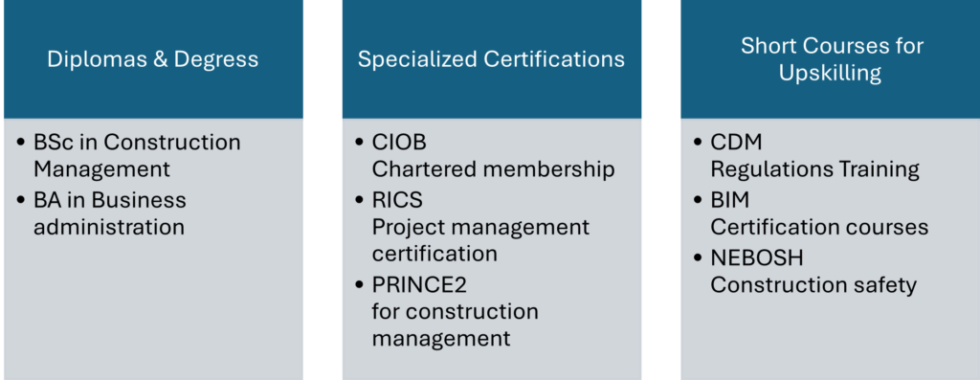Click the Project management certification text
Viewport: 980px width, 380px height.
pos(480,240)
